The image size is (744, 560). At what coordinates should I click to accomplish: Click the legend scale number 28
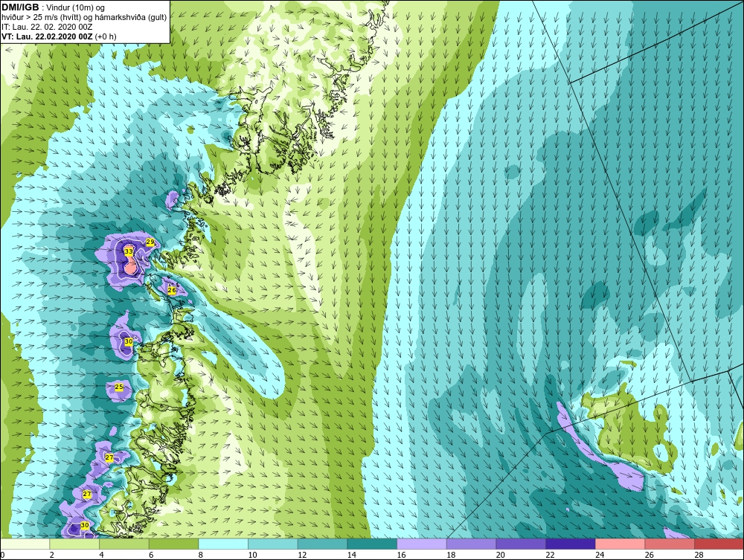[x=699, y=555]
